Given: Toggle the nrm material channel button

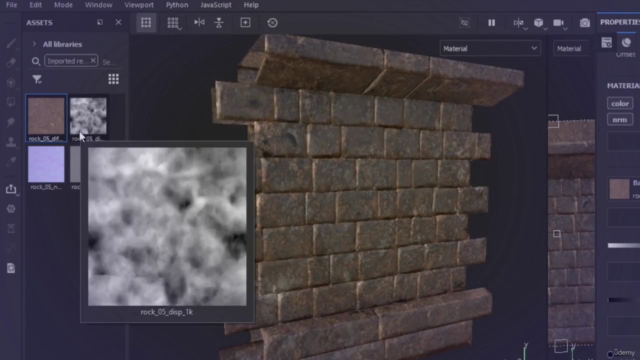Looking at the screenshot, I should pos(620,120).
